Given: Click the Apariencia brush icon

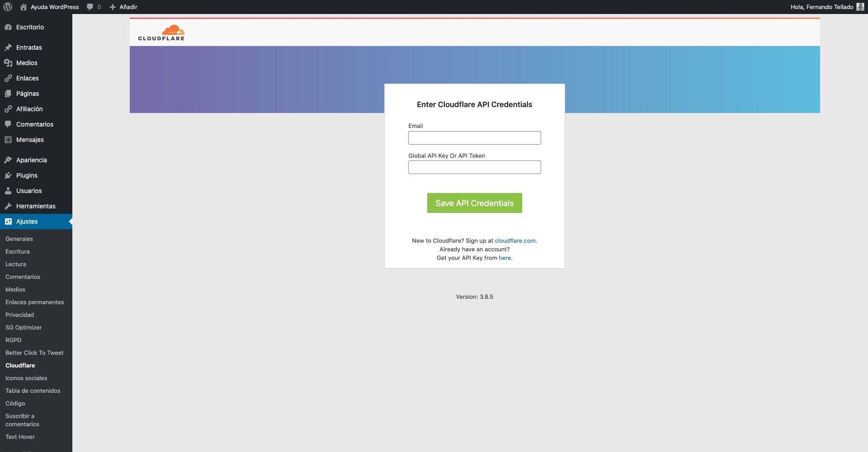Looking at the screenshot, I should [x=8, y=160].
